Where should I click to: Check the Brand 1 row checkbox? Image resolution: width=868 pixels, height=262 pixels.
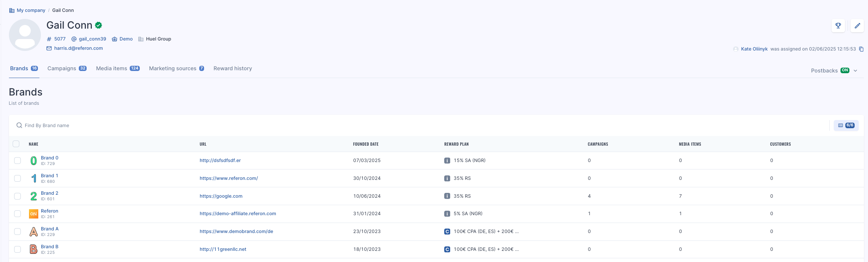tap(17, 178)
